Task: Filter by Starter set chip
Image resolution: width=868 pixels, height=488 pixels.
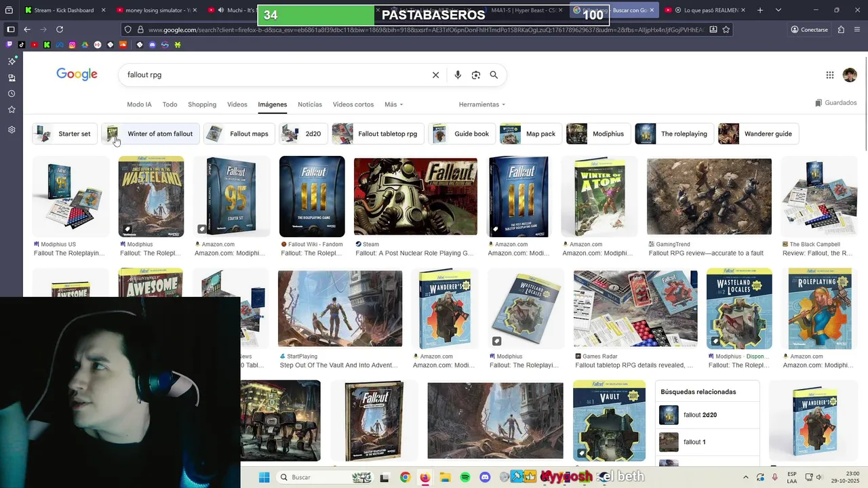Action: (65, 134)
